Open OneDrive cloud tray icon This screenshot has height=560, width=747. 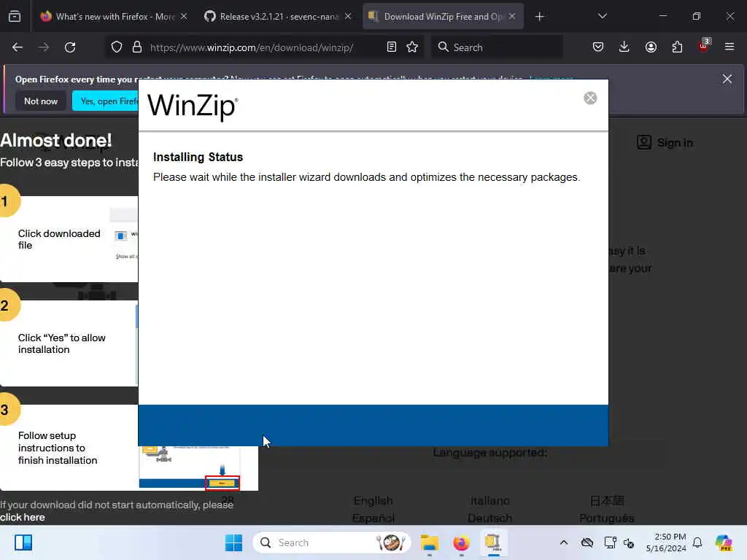point(587,542)
